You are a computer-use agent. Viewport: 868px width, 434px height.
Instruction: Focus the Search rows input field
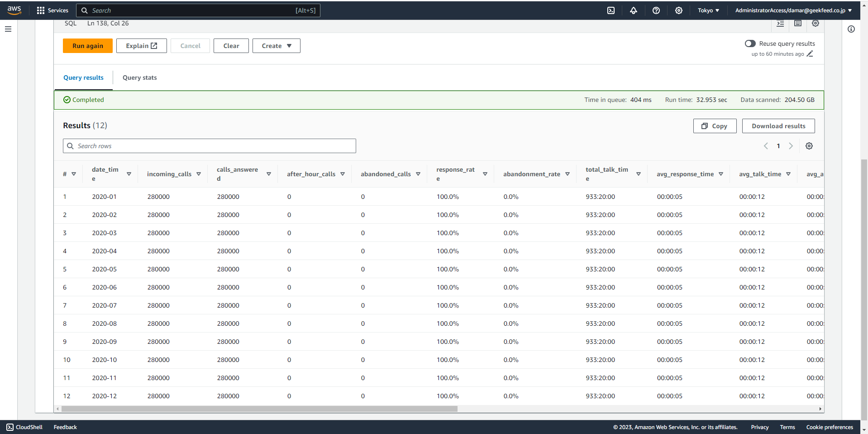pos(209,146)
